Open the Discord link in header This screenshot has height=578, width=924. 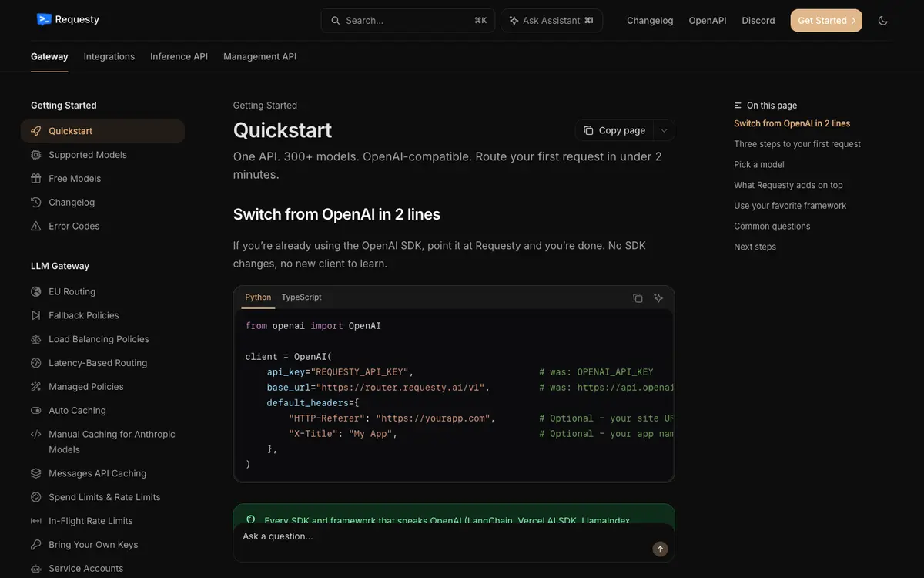pyautogui.click(x=758, y=21)
